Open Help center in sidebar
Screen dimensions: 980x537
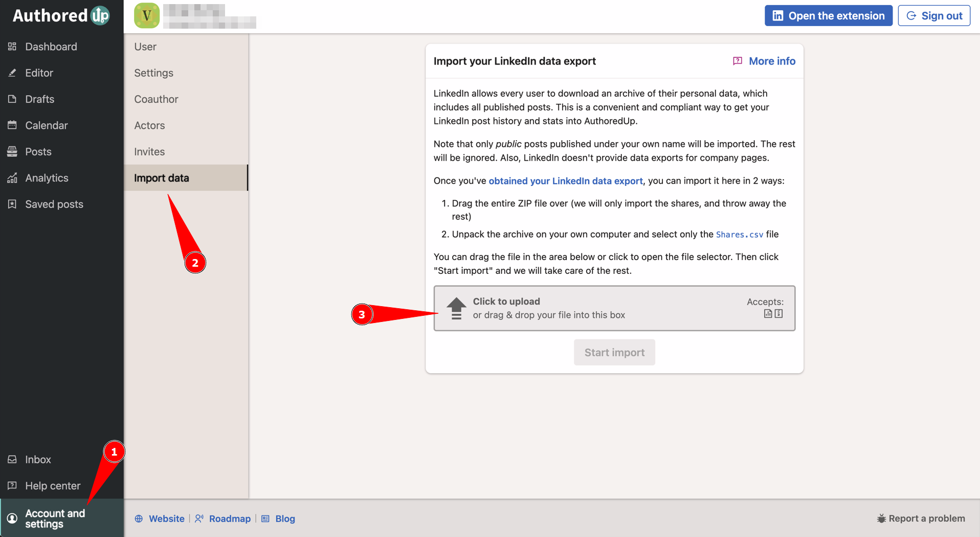[52, 486]
